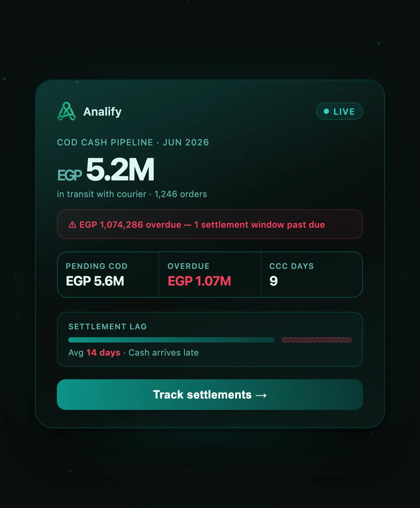Click the Track settlements button
Screen dimensions: 420x508
tap(210, 394)
